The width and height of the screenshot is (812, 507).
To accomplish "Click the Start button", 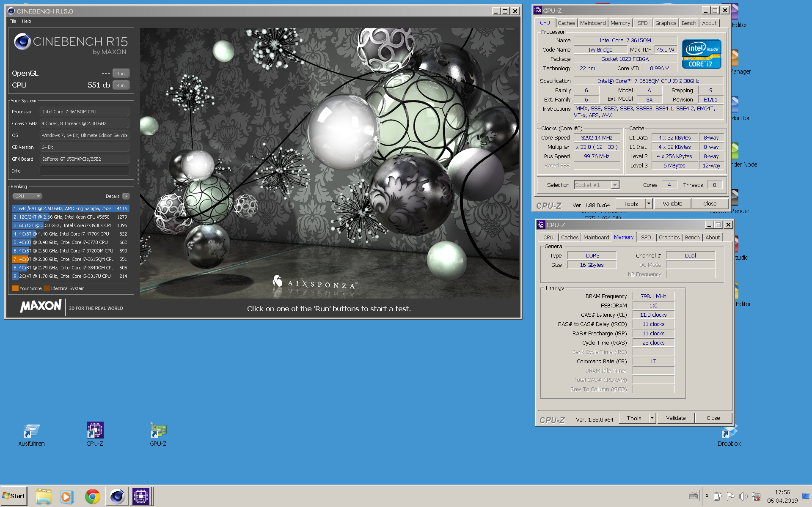I will (14, 496).
